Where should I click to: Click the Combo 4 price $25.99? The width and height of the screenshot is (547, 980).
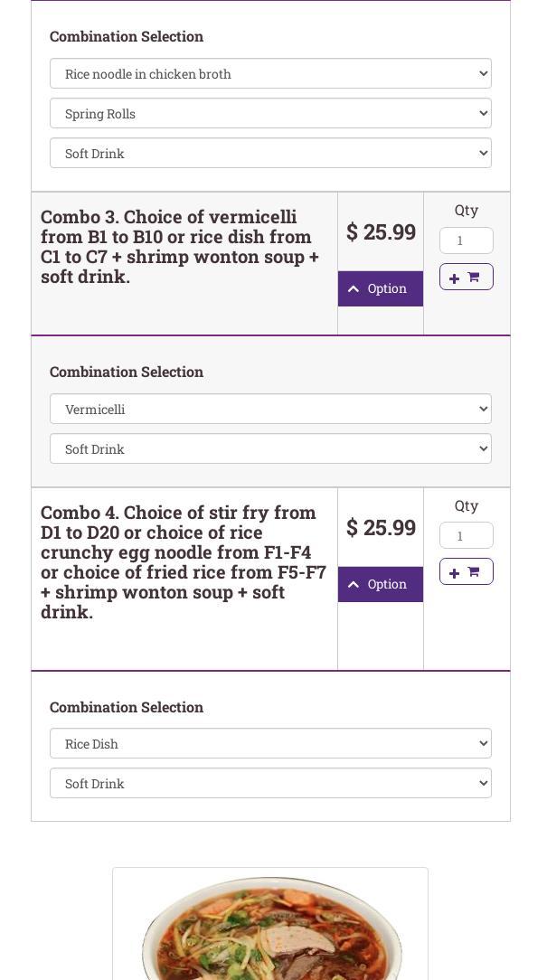click(381, 528)
